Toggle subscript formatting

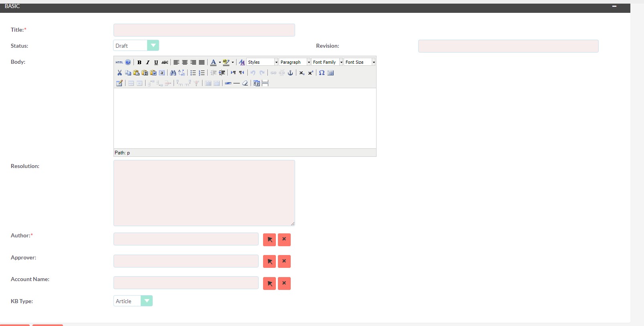302,73
